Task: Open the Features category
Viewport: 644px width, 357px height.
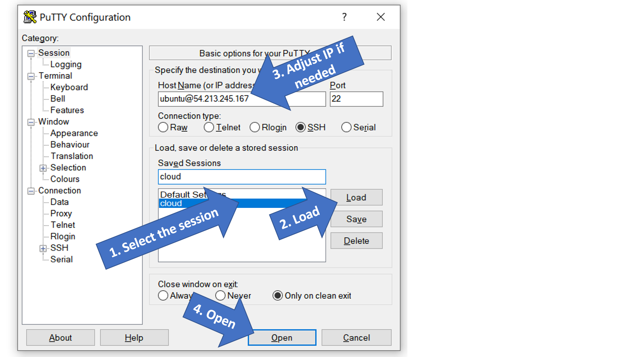Action: (67, 110)
